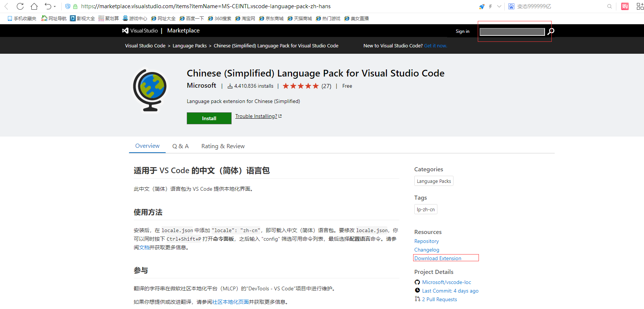The image size is (644, 309).
Task: Open the 淘宝网 bookmark
Action: coord(245,18)
